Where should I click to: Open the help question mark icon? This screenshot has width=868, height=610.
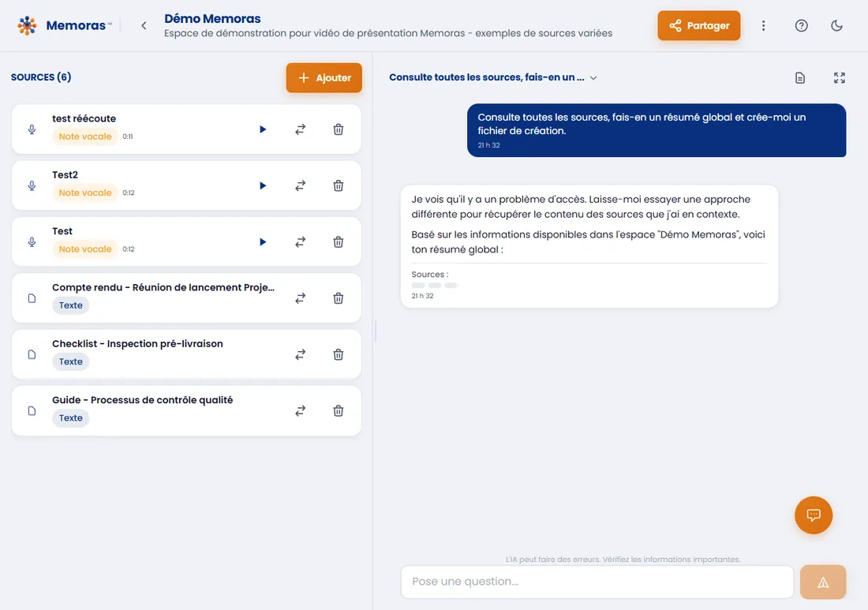[801, 25]
